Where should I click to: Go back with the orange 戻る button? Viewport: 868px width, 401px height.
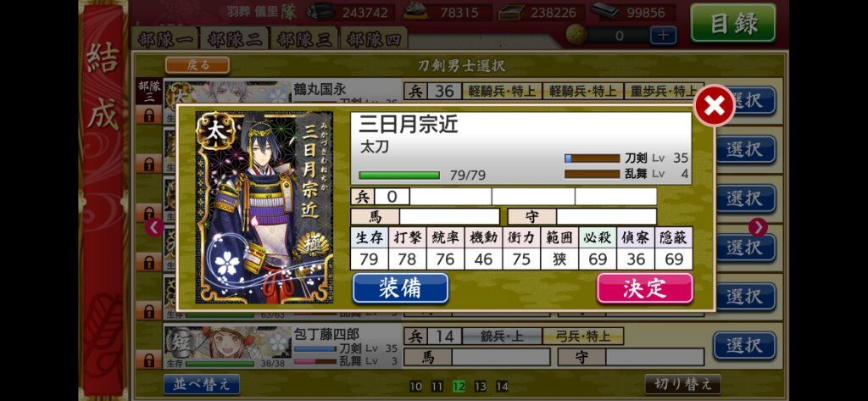pyautogui.click(x=198, y=64)
